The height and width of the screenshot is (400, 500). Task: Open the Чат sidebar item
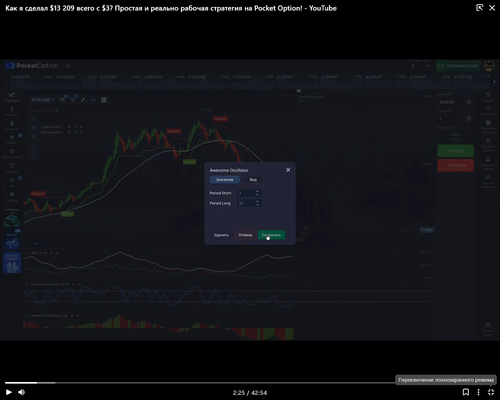pos(12,182)
